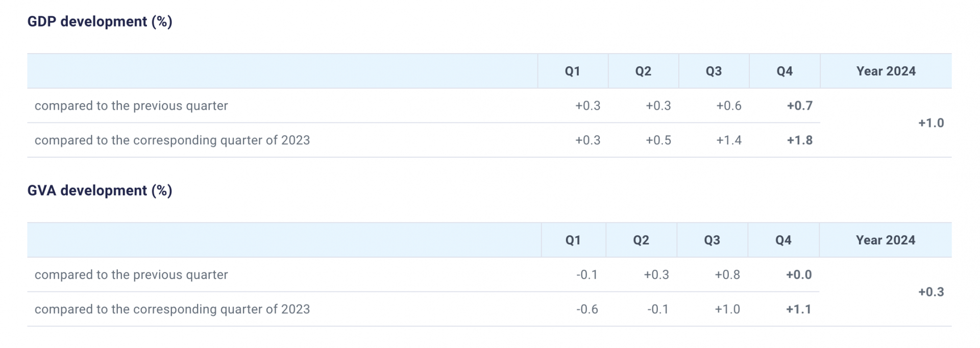Click GDP row 'compared to the corresponding quarter of 2023'

pyautogui.click(x=172, y=140)
